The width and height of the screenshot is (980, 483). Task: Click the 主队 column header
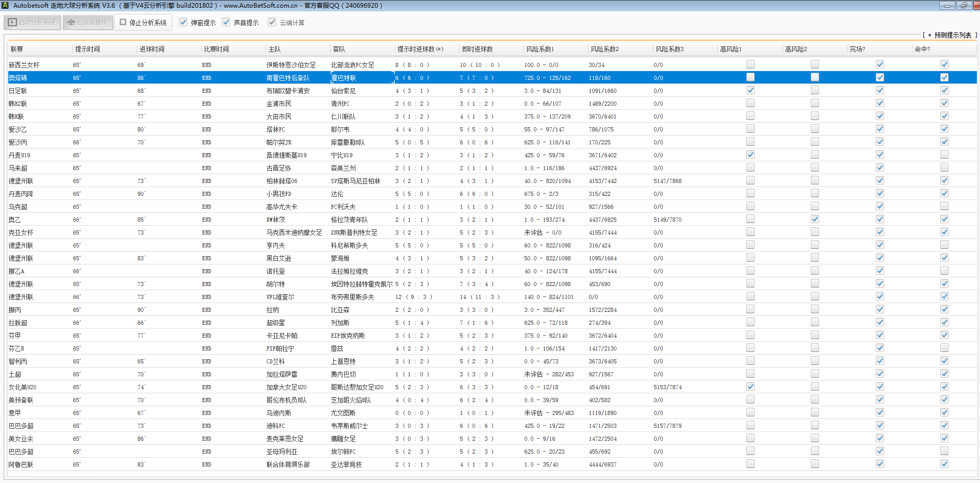coord(274,49)
